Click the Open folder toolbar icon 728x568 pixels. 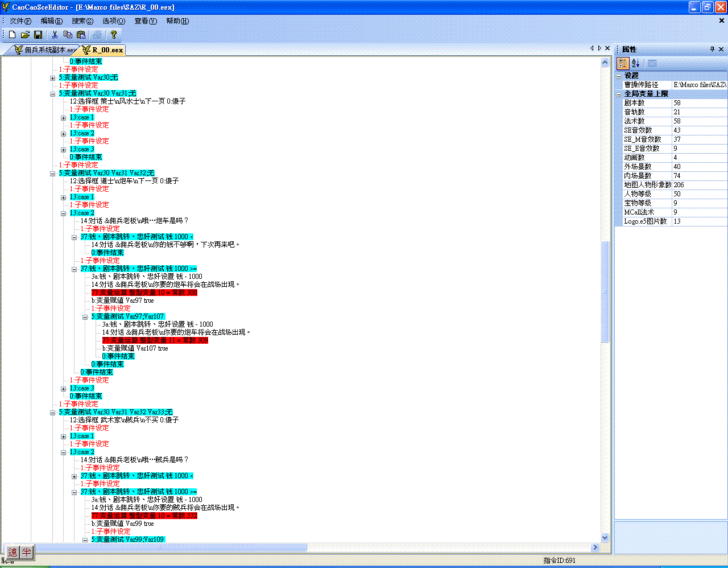click(25, 35)
